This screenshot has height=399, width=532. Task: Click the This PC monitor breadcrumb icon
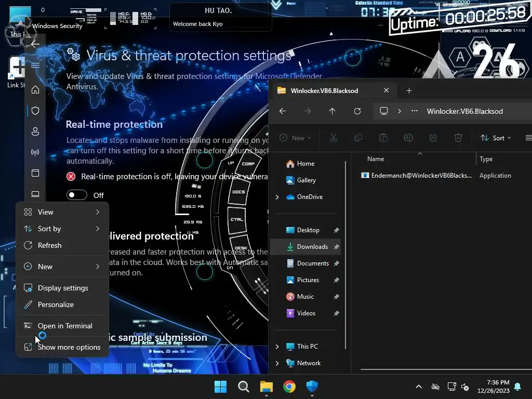click(384, 111)
